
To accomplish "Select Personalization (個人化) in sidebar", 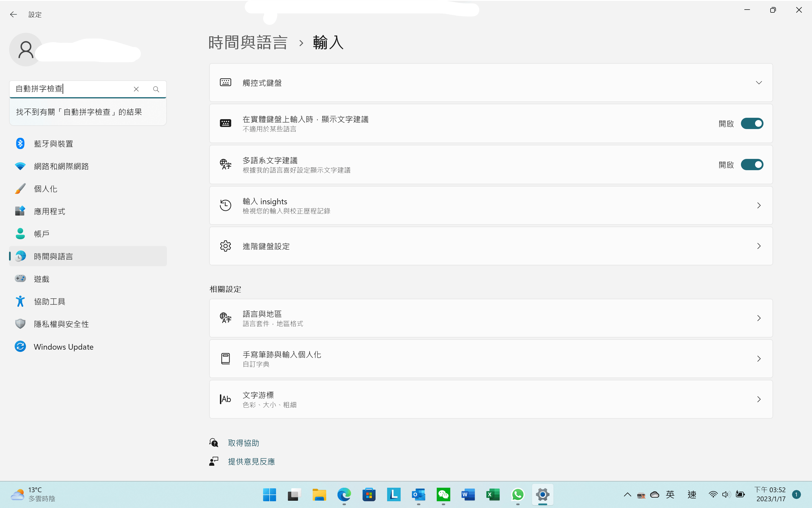I will coord(46,189).
